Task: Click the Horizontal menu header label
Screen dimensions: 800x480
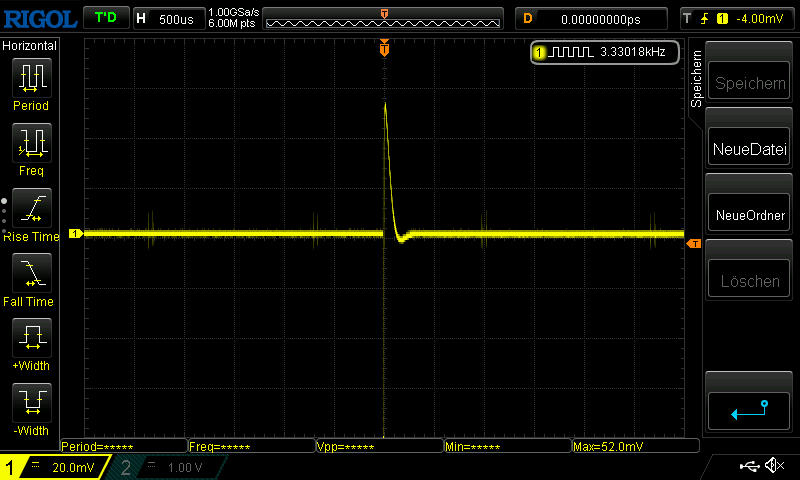Action: click(x=29, y=46)
